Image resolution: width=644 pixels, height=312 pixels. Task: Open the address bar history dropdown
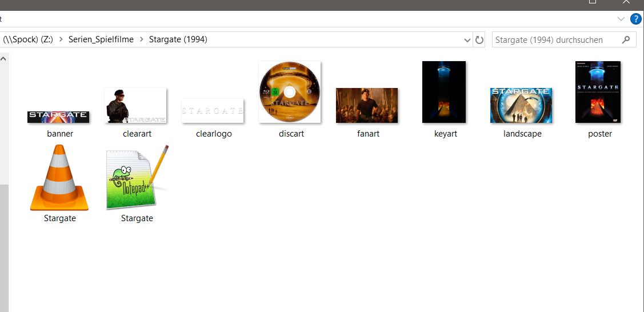pos(467,40)
